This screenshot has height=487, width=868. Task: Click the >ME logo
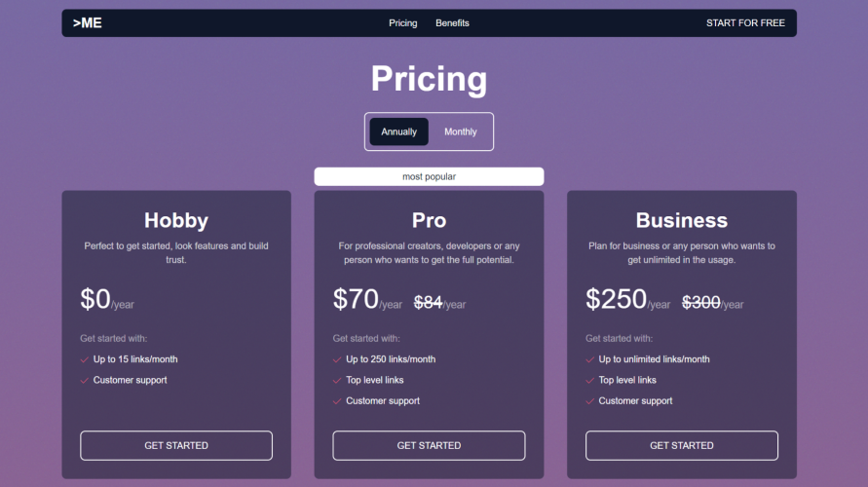coord(88,23)
